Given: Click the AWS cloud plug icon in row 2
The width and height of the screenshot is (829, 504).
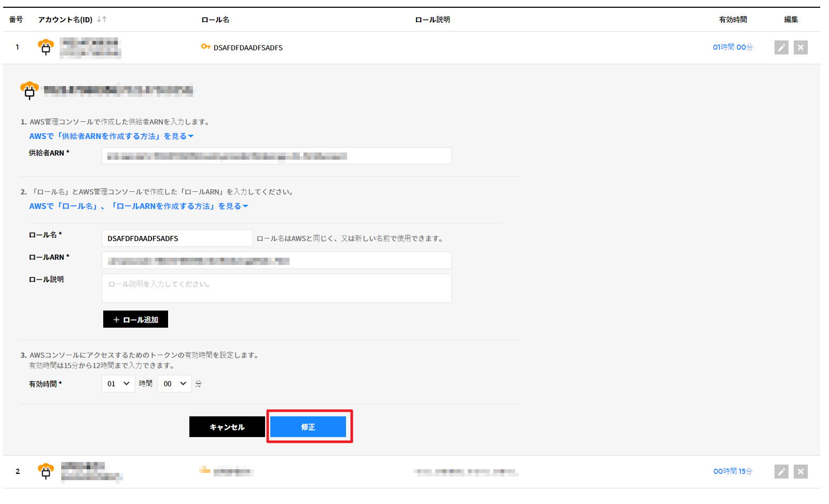Looking at the screenshot, I should (x=46, y=471).
